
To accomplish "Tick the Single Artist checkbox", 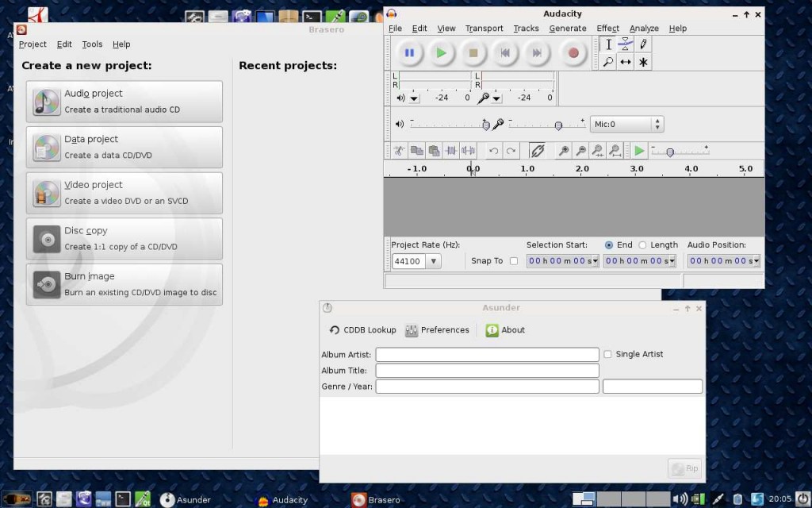I will [x=607, y=355].
